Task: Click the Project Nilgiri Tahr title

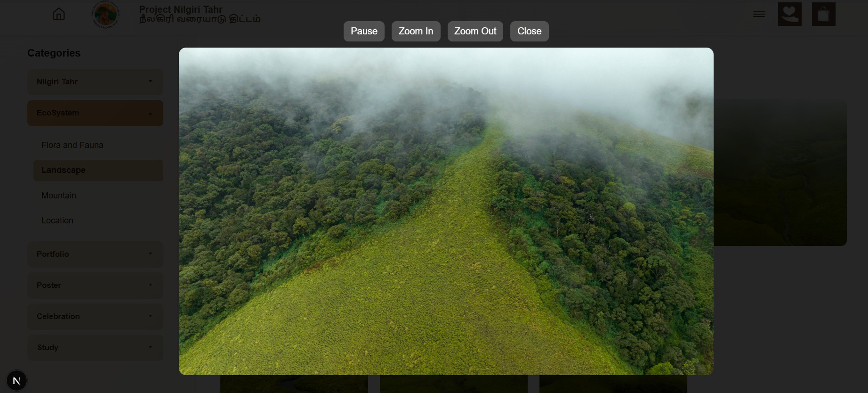Action: coord(181,9)
